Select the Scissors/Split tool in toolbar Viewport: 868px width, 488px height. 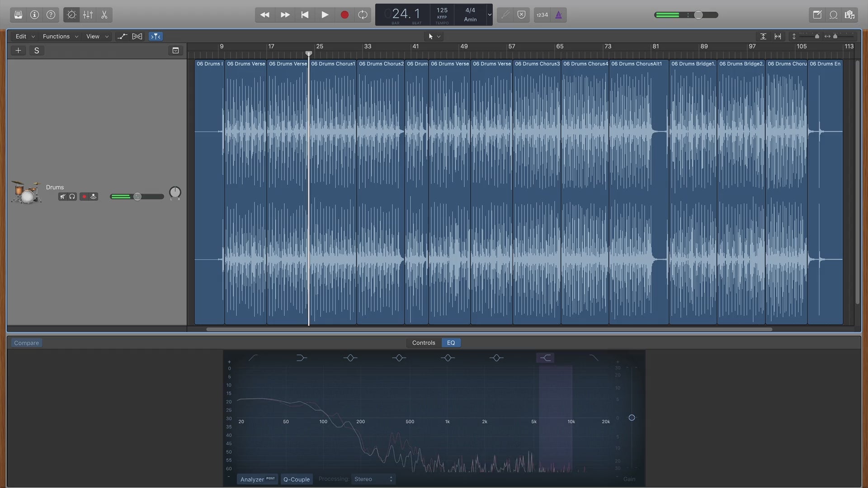pos(104,14)
